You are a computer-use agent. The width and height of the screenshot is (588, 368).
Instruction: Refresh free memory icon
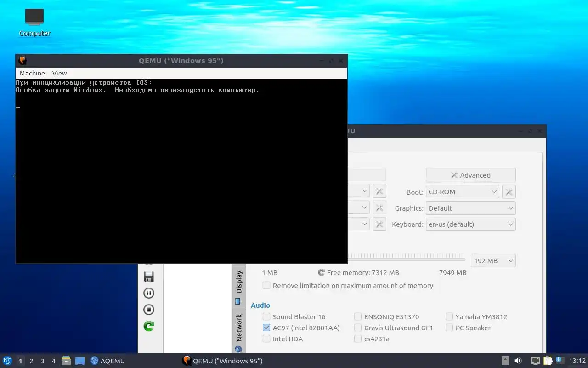pos(322,273)
